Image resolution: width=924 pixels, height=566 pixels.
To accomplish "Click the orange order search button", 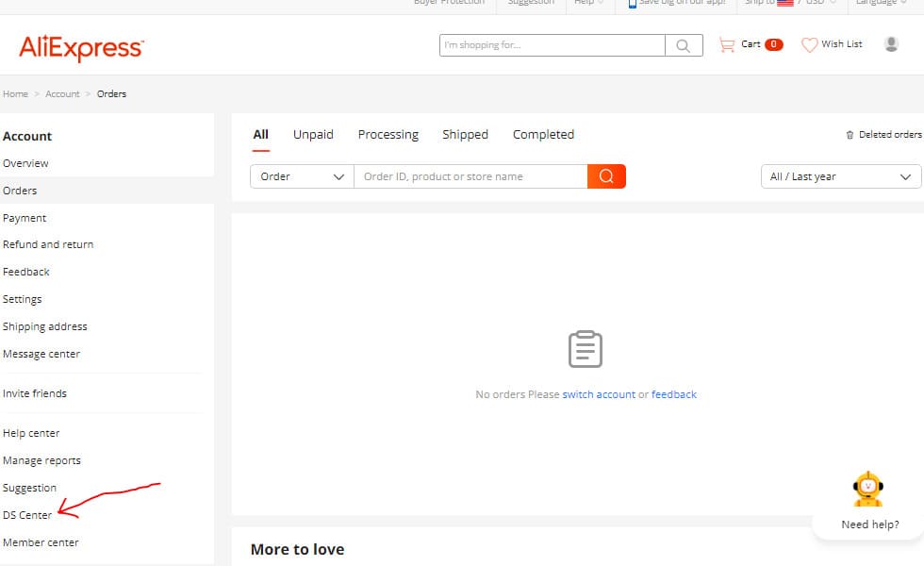I will tap(606, 176).
